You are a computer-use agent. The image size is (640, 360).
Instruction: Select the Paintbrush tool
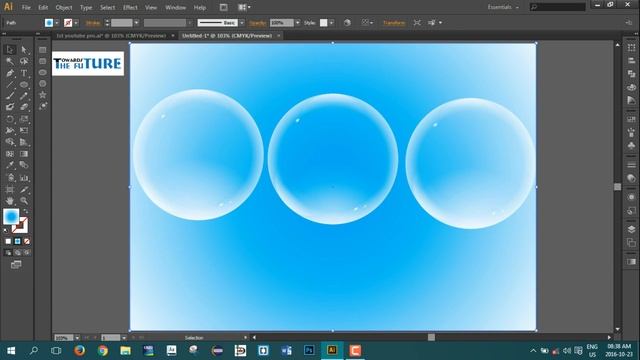[10, 96]
